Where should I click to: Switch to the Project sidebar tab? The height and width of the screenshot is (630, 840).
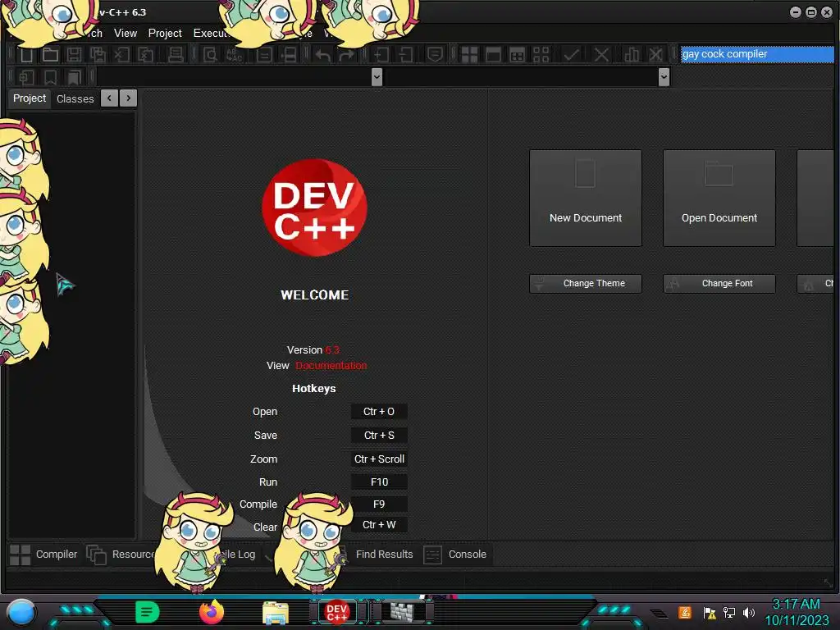click(x=30, y=98)
